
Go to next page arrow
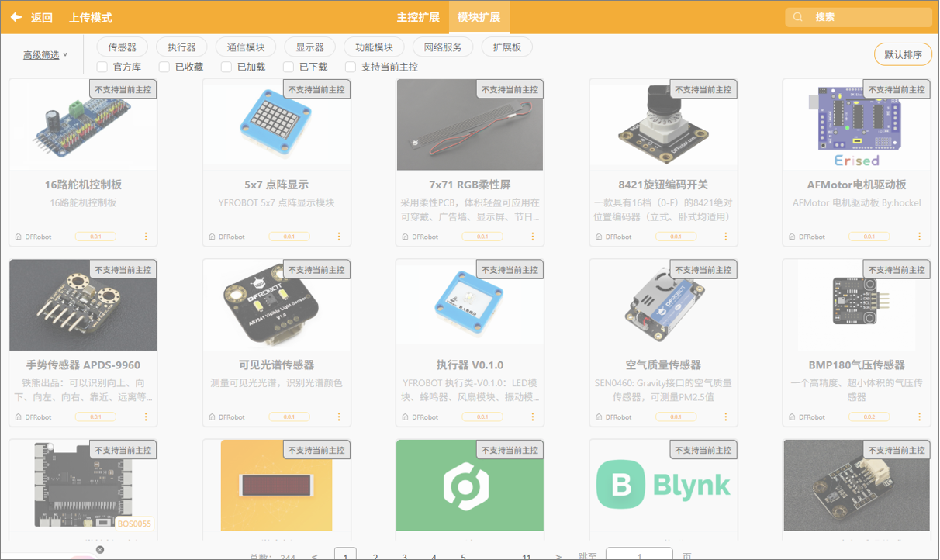[558, 556]
